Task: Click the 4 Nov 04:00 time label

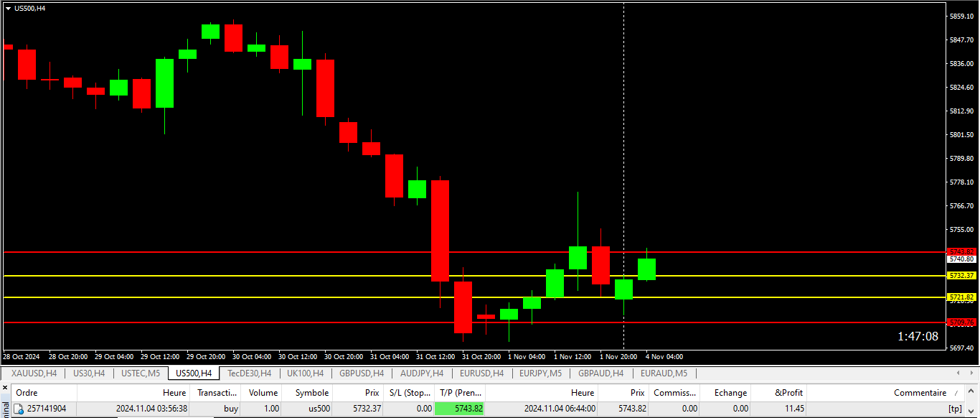Action: click(664, 357)
